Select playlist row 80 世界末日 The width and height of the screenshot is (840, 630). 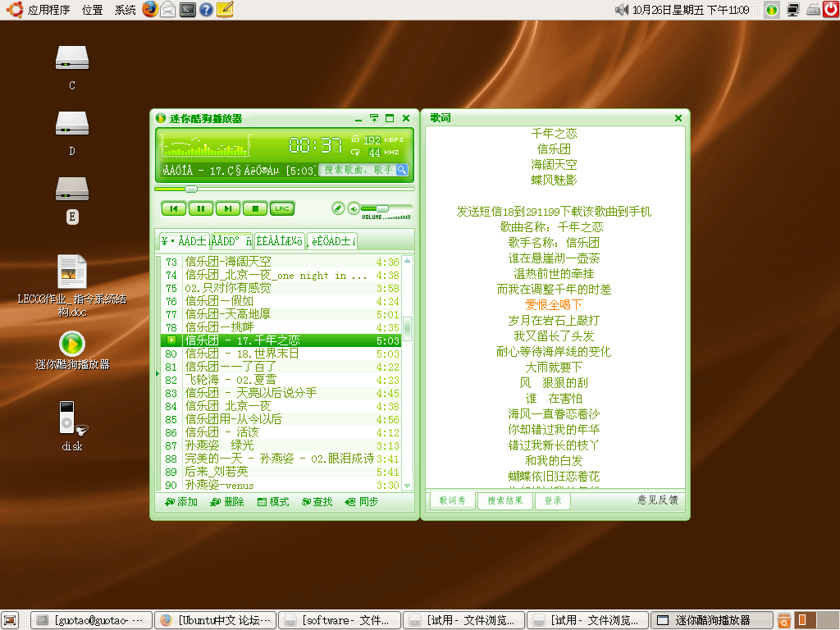coord(281,354)
